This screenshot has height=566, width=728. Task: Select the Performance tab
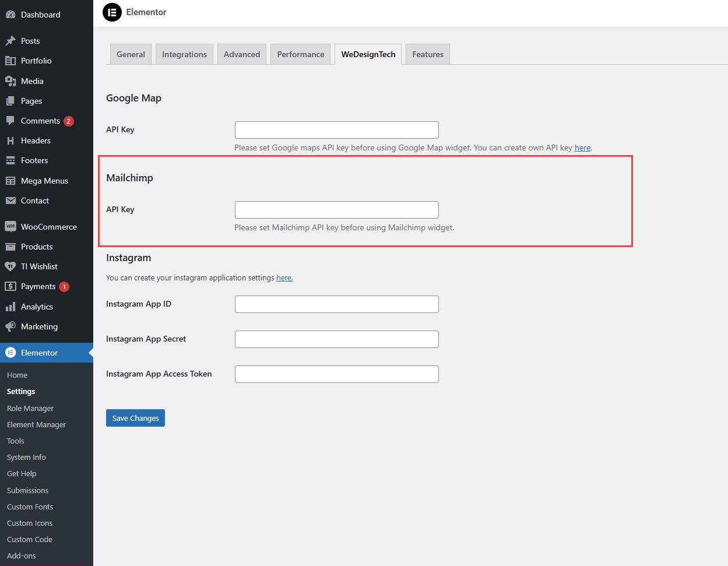click(301, 54)
